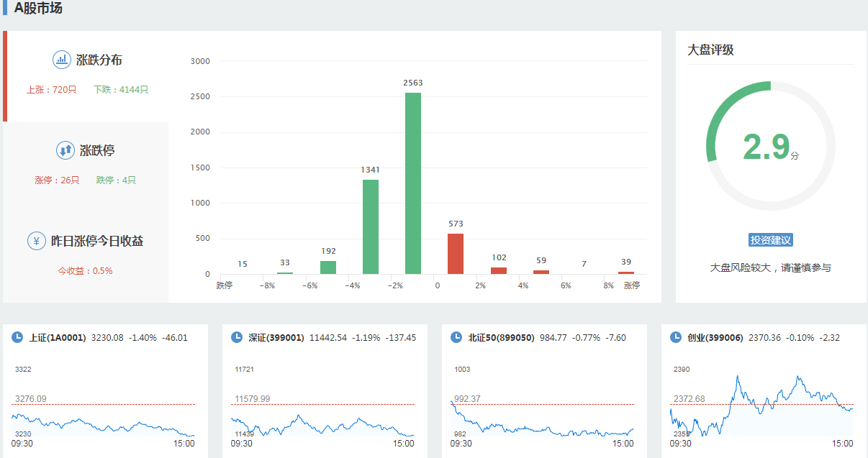Click the tallest green bar labeled 2563
The height and width of the screenshot is (458, 868).
click(413, 183)
